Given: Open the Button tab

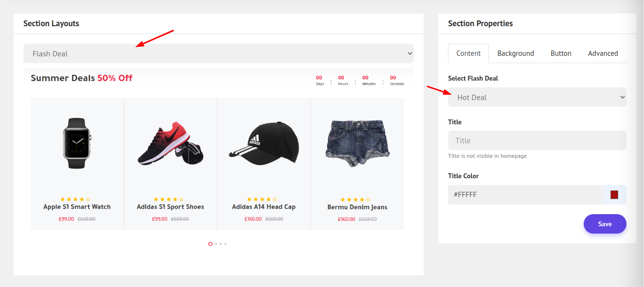Looking at the screenshot, I should pos(560,53).
